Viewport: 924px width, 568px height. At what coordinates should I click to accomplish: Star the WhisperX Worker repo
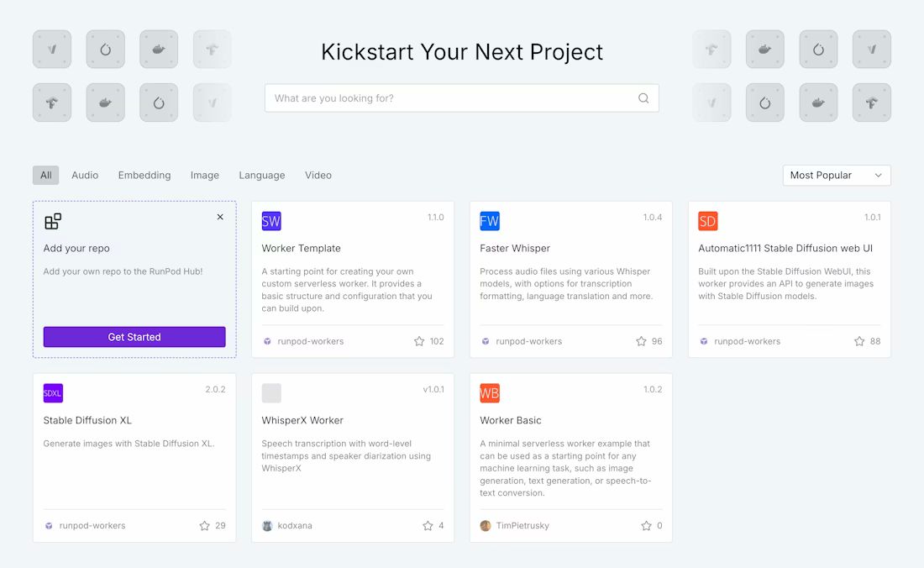coord(428,526)
